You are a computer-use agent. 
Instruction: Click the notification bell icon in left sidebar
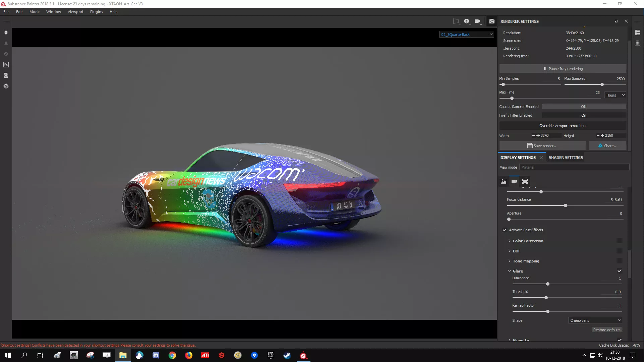6,43
